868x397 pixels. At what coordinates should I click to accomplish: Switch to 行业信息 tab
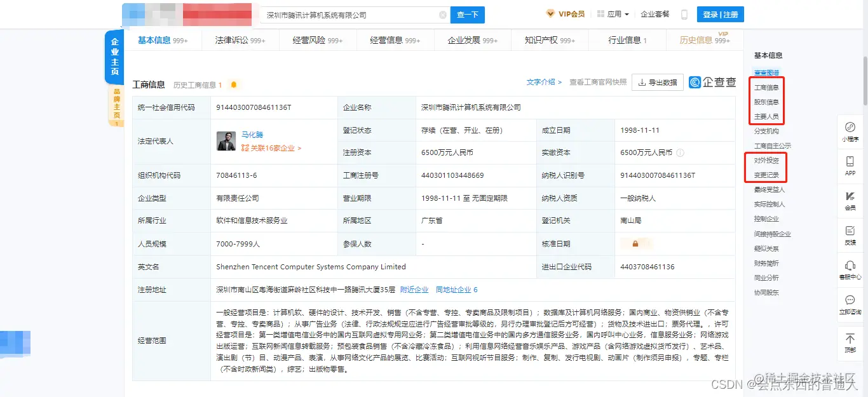(x=628, y=40)
